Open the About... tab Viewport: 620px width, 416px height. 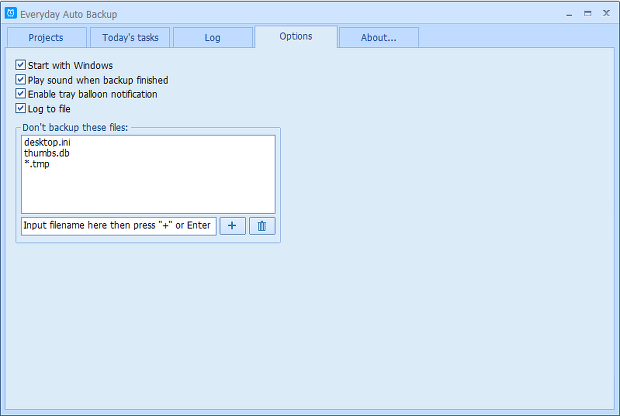click(378, 38)
